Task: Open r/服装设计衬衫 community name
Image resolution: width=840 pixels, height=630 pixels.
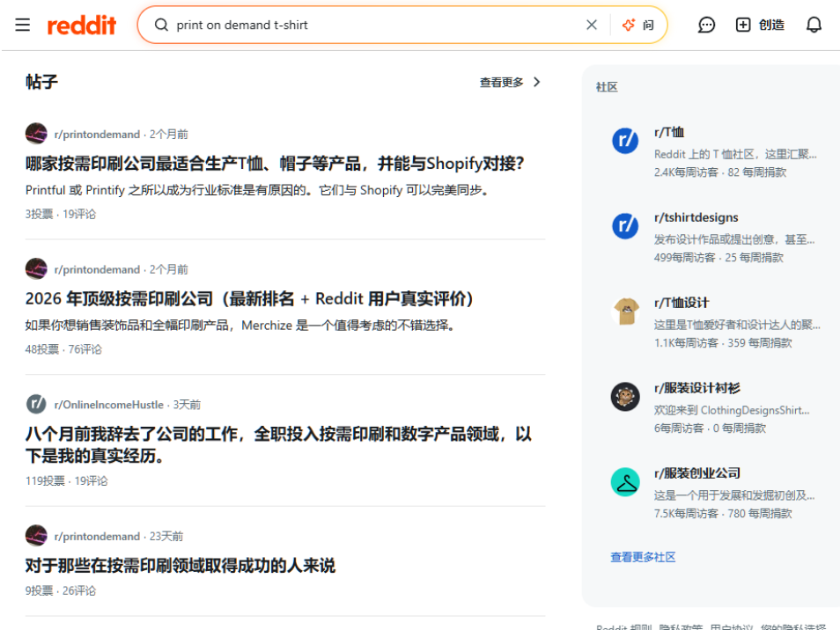Action: click(697, 388)
